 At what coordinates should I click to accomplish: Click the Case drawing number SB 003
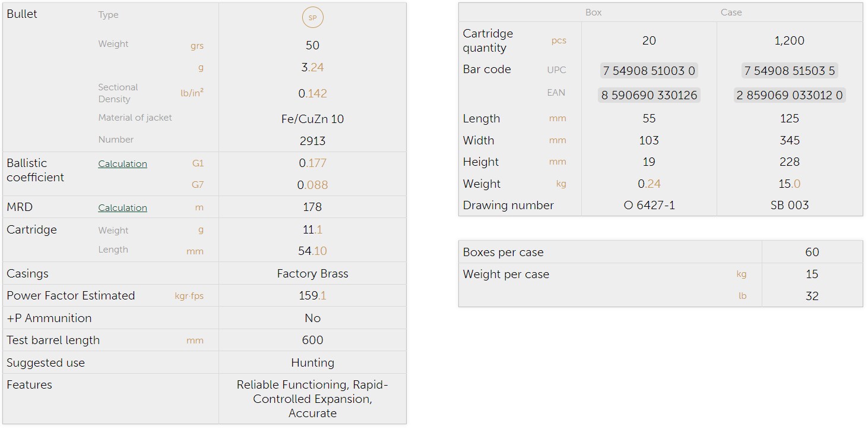click(789, 206)
